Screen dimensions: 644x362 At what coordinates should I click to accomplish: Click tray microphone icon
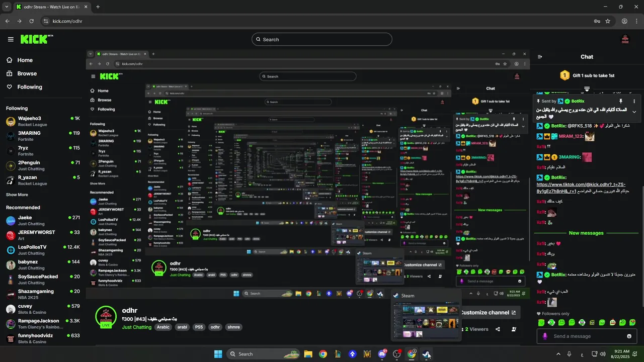[x=569, y=354]
